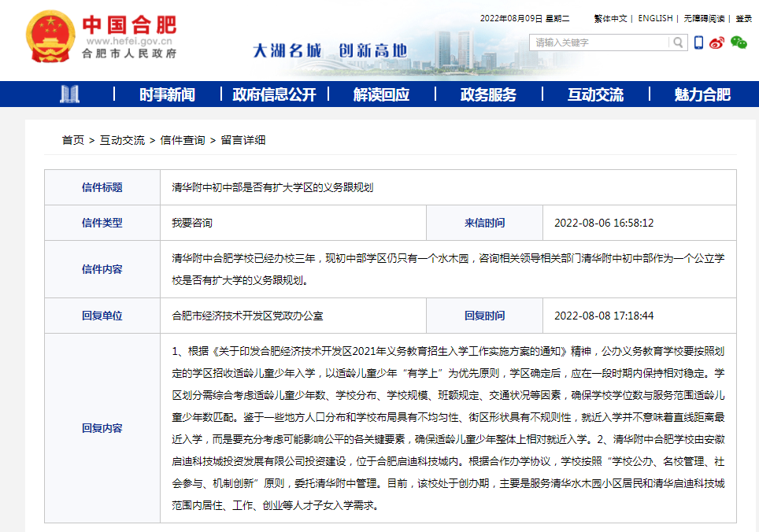Switch to 繁体中文 version

pos(610,18)
